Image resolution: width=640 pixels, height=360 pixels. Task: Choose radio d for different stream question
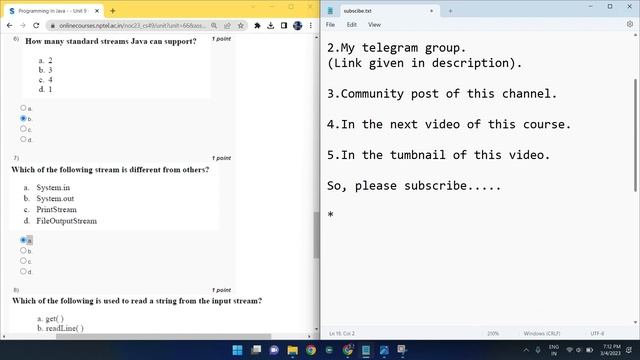tap(23, 271)
